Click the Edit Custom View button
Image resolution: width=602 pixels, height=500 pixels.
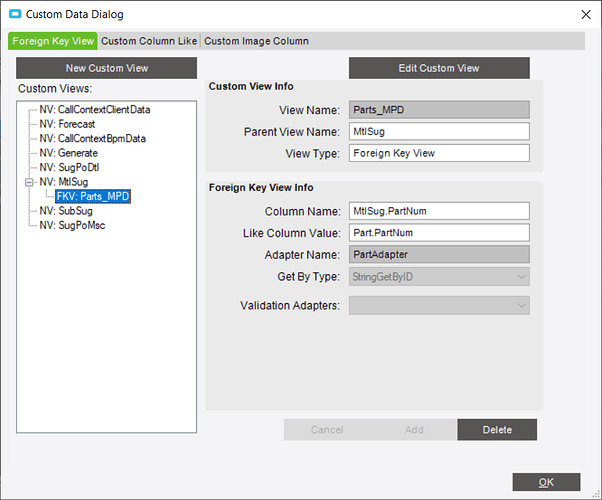coord(440,68)
